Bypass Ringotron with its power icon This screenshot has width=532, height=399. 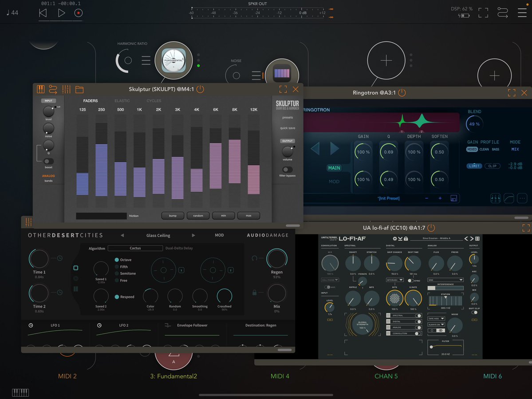pos(402,93)
